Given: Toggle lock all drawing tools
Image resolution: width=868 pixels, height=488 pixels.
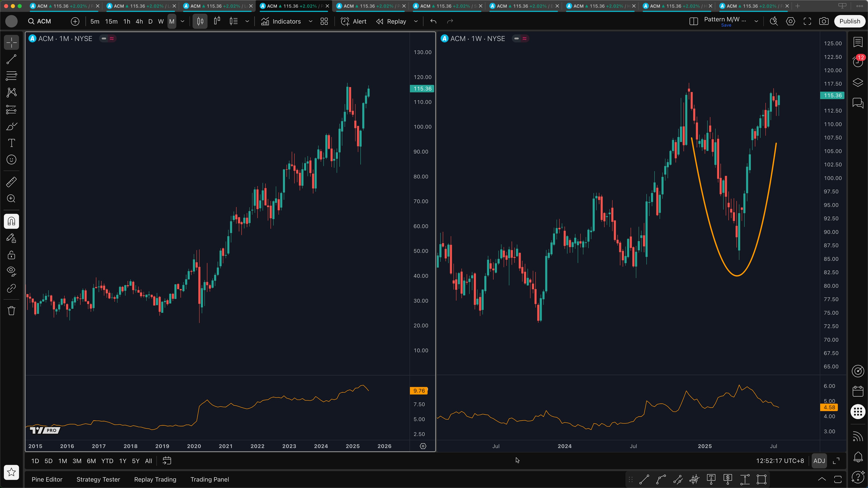Looking at the screenshot, I should point(12,255).
